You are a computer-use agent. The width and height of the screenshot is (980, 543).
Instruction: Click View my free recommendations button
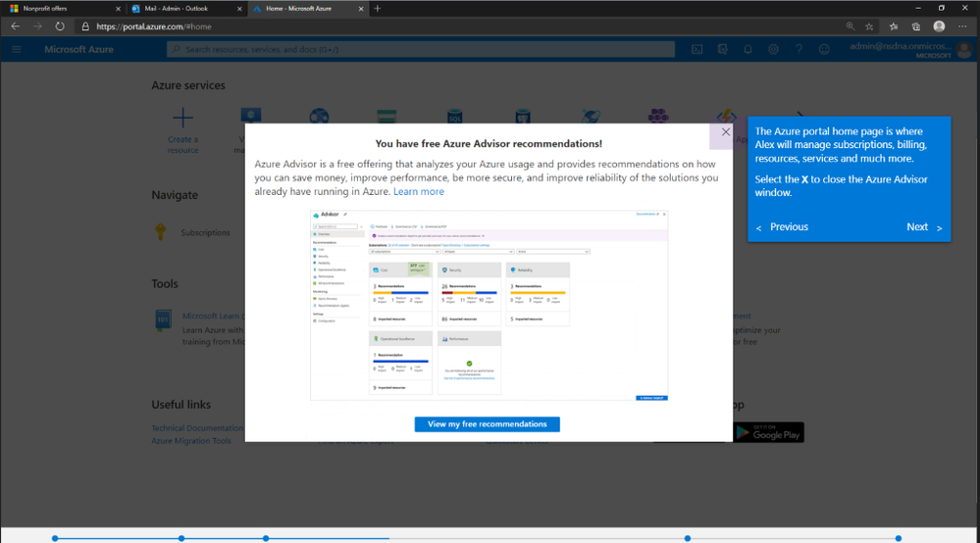tap(487, 424)
